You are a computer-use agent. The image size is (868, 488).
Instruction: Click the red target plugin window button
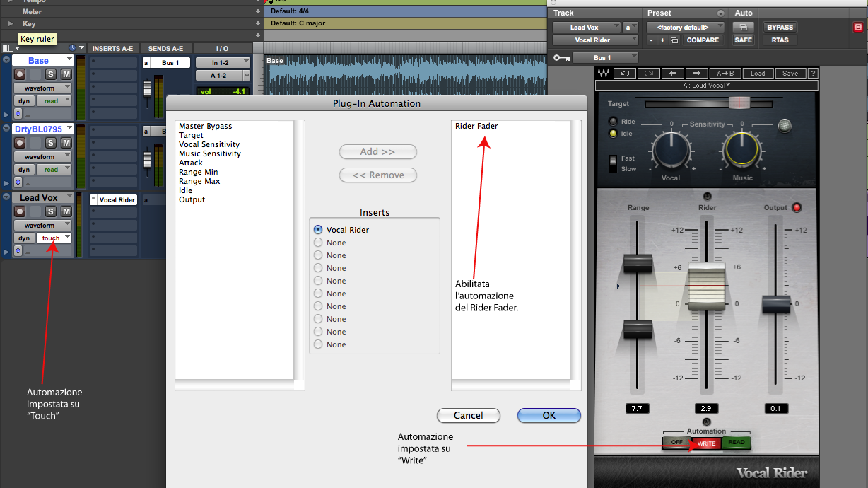point(858,27)
